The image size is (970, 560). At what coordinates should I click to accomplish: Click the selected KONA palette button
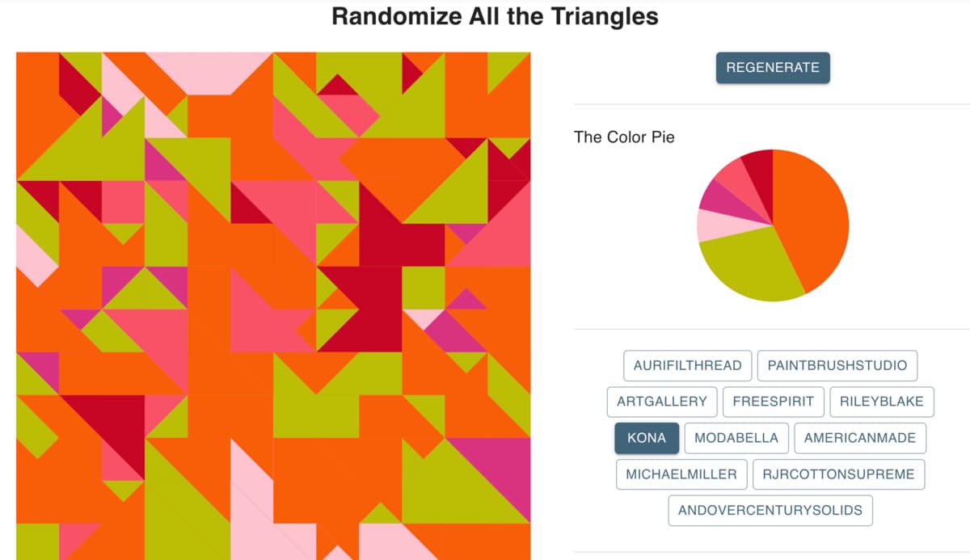coord(647,438)
